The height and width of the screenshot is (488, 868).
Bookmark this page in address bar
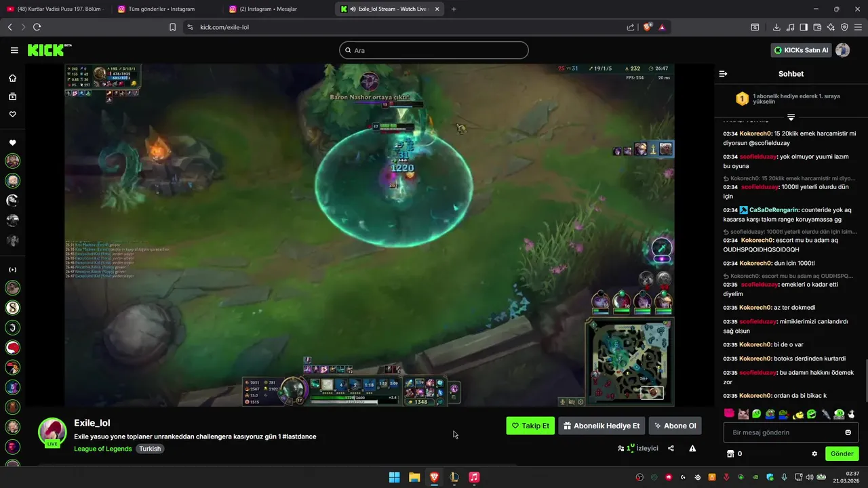tap(173, 27)
